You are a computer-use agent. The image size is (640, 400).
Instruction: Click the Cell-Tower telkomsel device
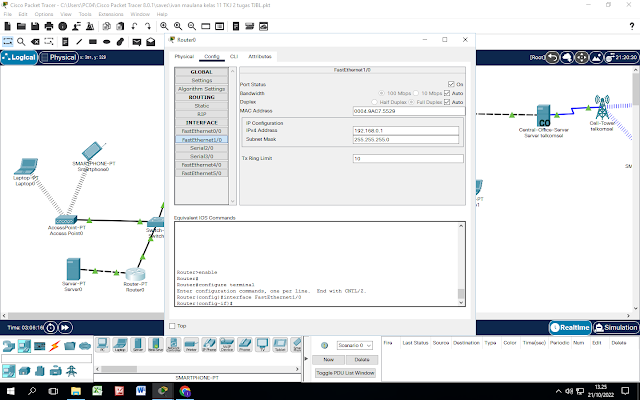(x=602, y=107)
